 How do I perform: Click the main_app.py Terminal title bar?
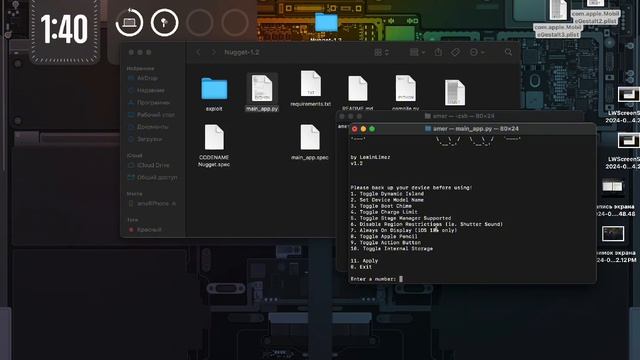click(472, 129)
